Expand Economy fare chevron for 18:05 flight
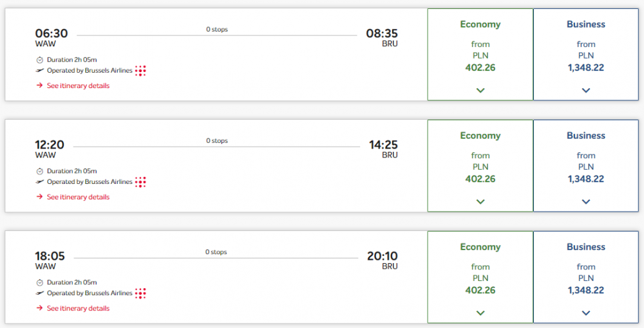The width and height of the screenshot is (644, 328). pyautogui.click(x=480, y=313)
